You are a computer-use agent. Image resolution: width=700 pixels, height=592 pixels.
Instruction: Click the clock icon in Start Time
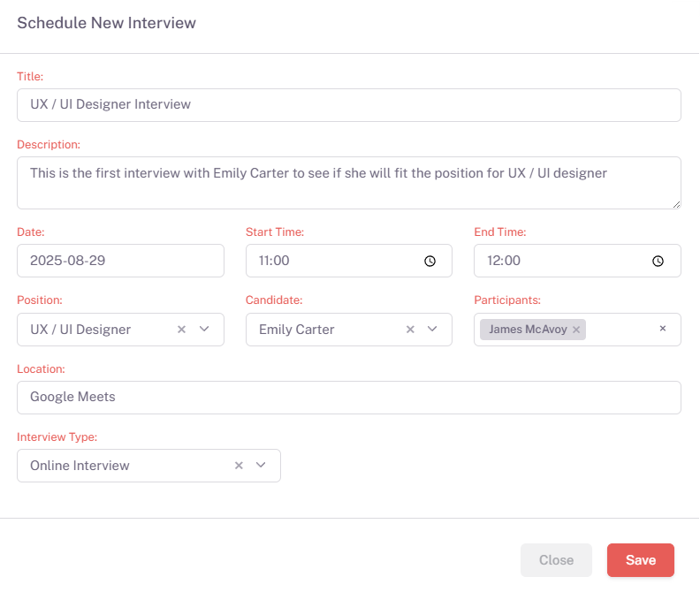point(430,261)
